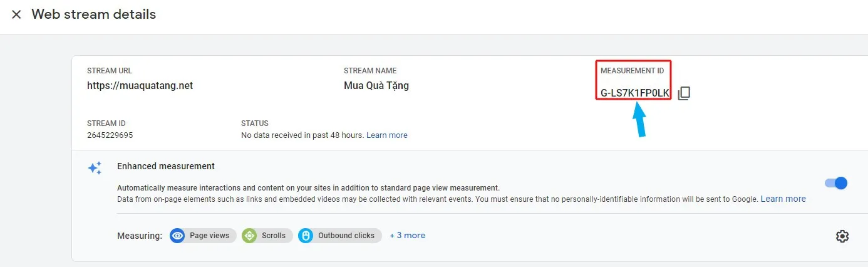Click the stream ID number 2645229695
Image resolution: width=868 pixels, height=267 pixels.
(x=110, y=135)
